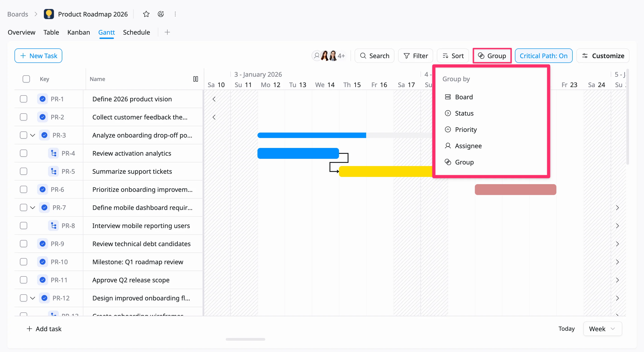The width and height of the screenshot is (644, 352).
Task: Jump right to PR-11 task bar arrow
Action: [x=617, y=280]
